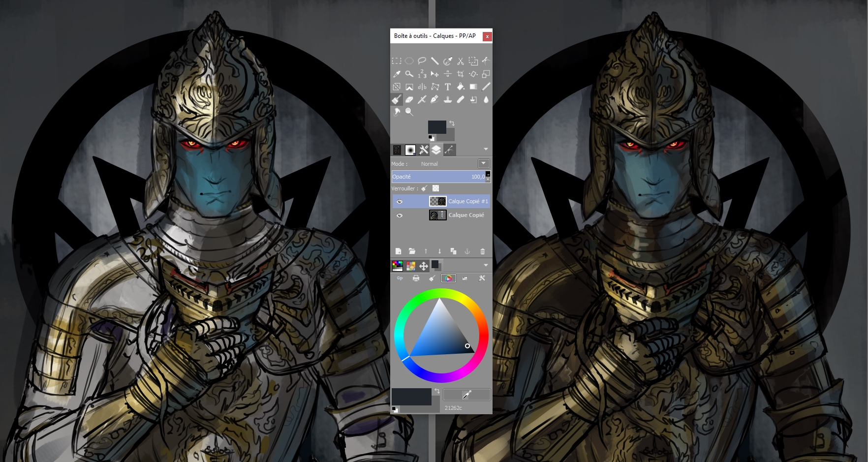This screenshot has height=462, width=868.
Task: Pick the Bucket Fill tool
Action: [461, 87]
